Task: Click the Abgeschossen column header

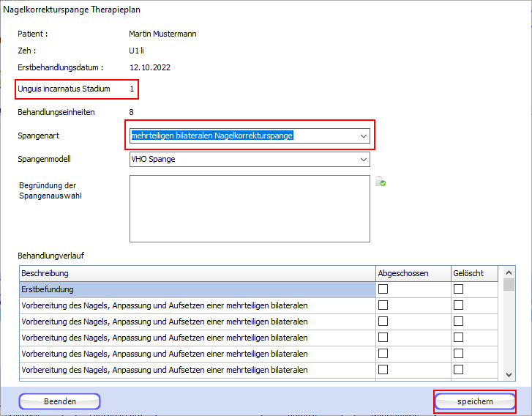Action: pyautogui.click(x=412, y=273)
